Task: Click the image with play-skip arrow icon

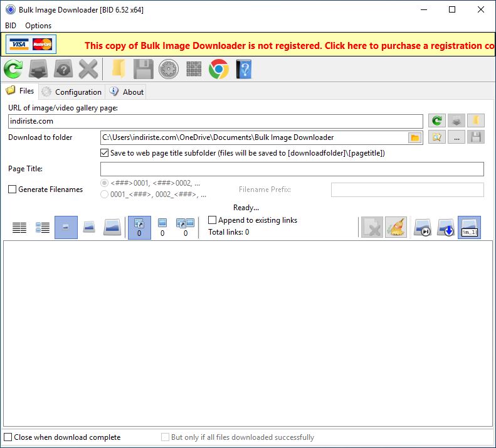Action: click(x=423, y=227)
